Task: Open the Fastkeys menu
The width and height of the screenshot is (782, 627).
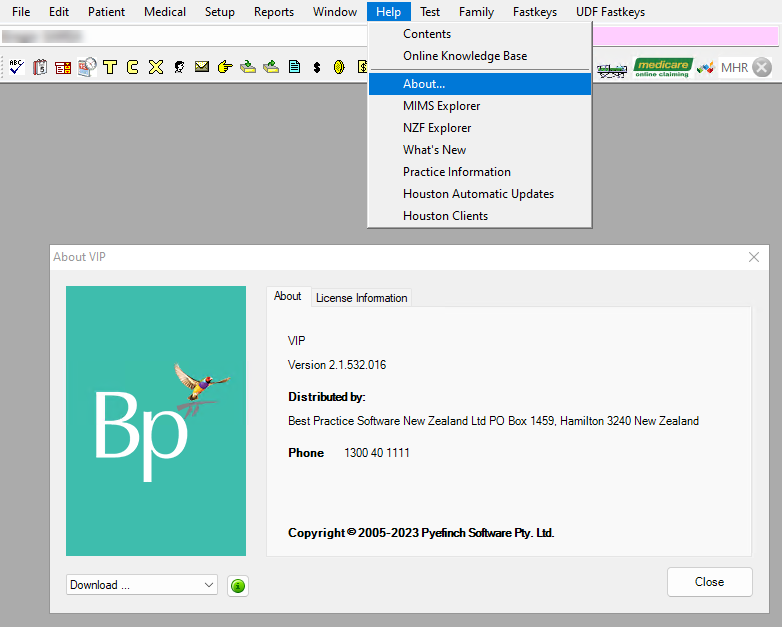Action: point(535,11)
